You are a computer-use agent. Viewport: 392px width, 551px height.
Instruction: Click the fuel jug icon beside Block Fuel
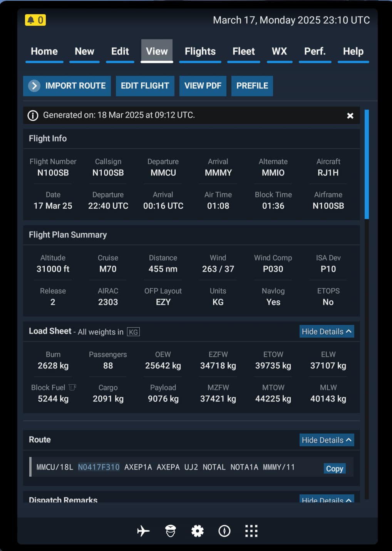(72, 387)
